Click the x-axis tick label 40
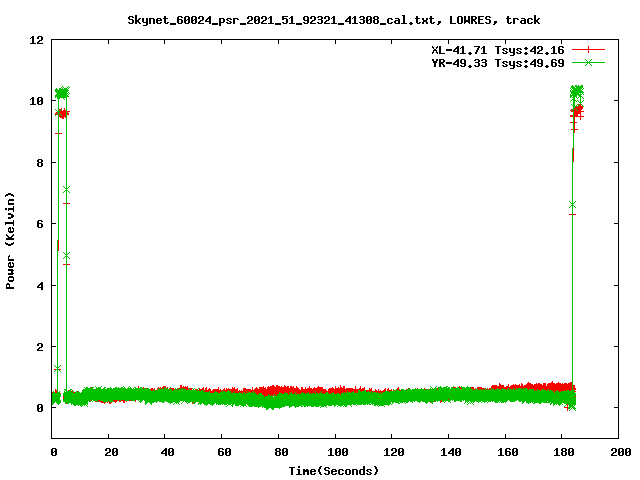Viewport: 640px width, 480px height. coord(168,452)
